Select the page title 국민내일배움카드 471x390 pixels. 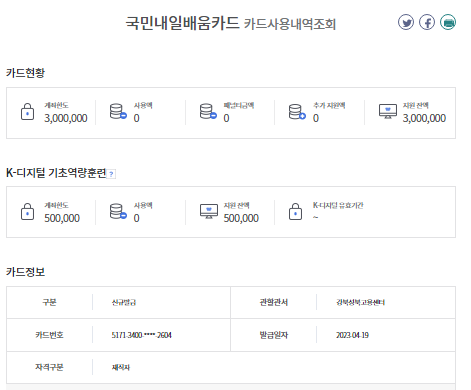point(182,23)
